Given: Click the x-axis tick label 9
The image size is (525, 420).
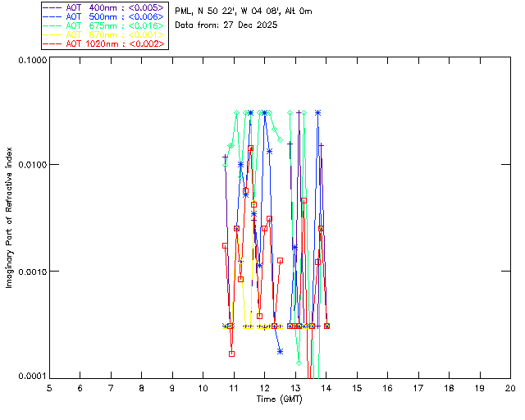Looking at the screenshot, I should point(172,388).
